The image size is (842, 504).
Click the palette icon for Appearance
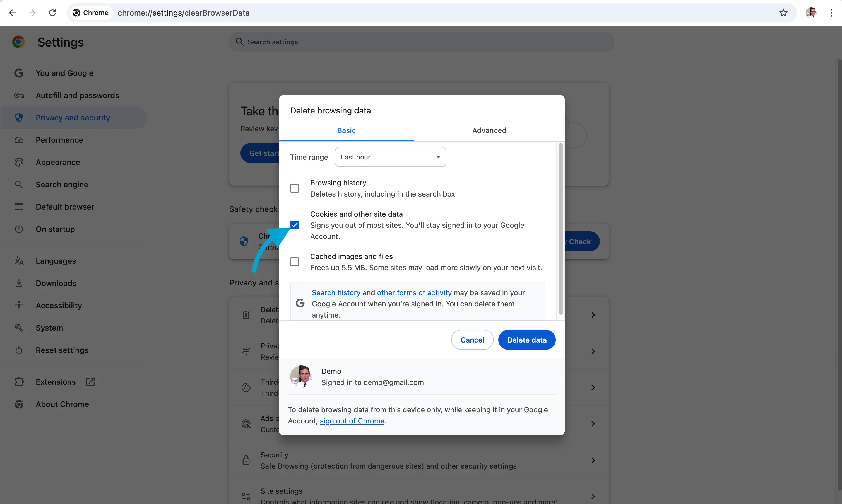(x=19, y=162)
